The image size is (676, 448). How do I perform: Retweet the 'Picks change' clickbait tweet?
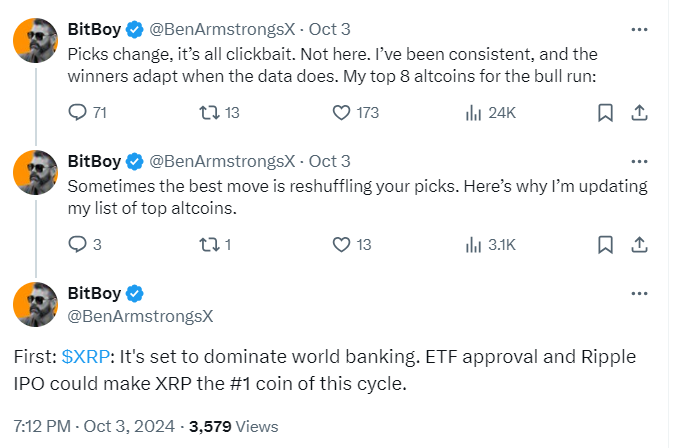[x=204, y=113]
